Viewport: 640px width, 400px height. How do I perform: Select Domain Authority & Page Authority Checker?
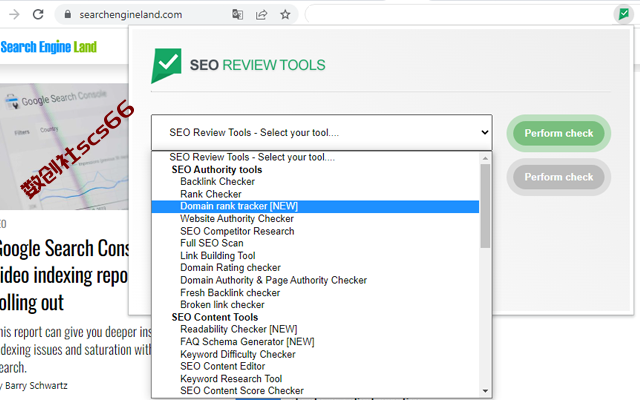coord(315,280)
